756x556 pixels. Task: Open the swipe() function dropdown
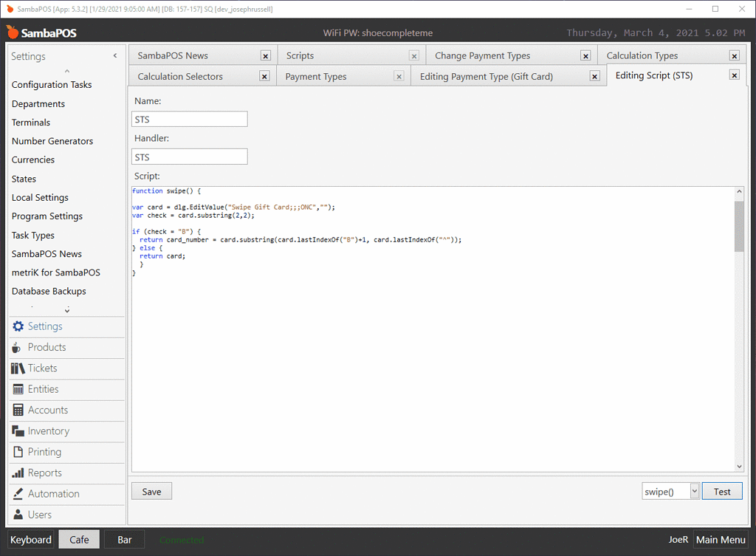[x=693, y=490]
